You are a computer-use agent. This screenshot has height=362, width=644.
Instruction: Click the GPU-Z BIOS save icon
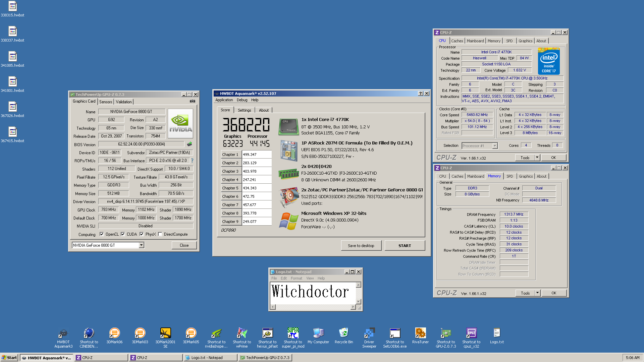[190, 144]
